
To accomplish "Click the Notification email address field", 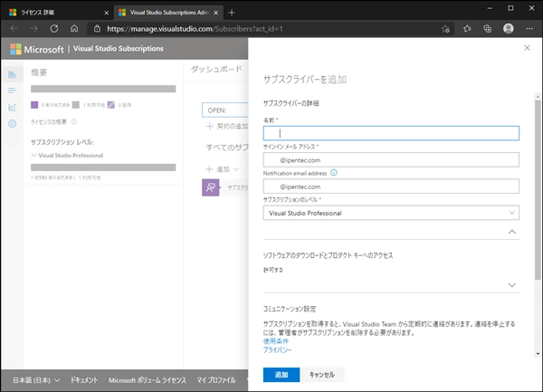I will pos(391,186).
